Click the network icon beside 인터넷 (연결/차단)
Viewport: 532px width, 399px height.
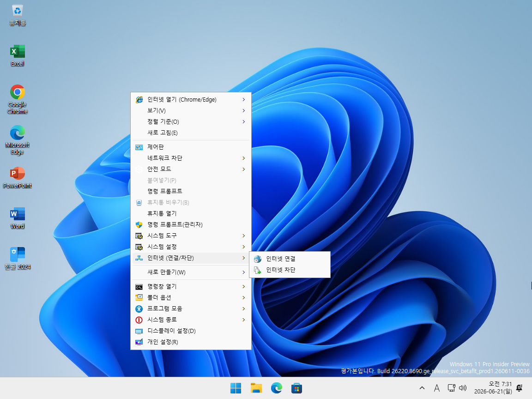139,258
